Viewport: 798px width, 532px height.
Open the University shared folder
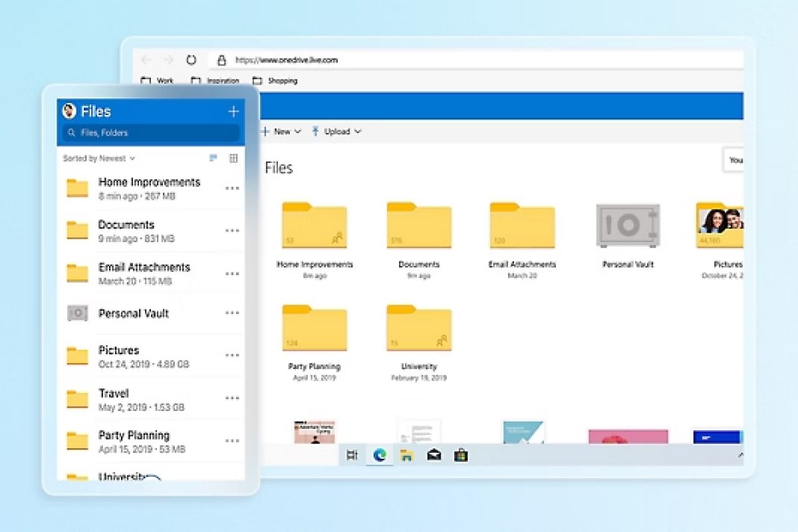click(419, 328)
